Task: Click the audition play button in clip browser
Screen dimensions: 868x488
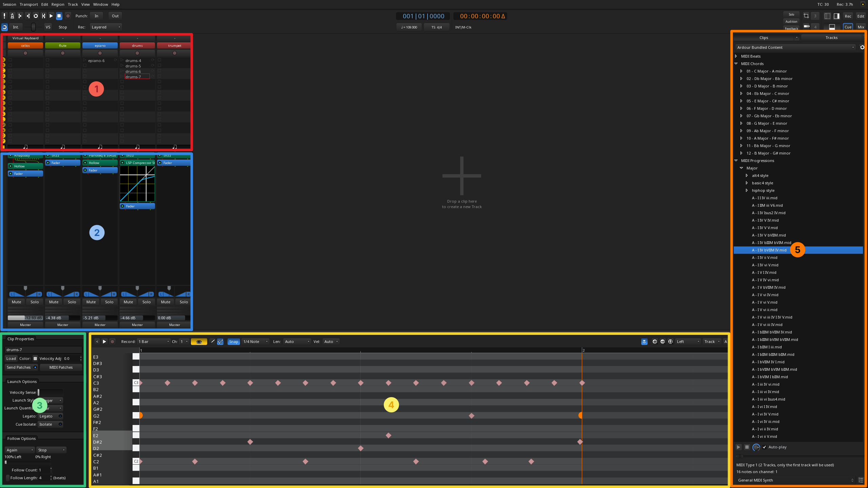Action: click(x=738, y=447)
